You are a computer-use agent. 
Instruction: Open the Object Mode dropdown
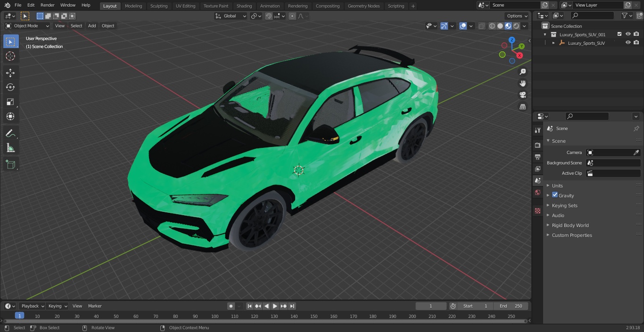coord(27,26)
